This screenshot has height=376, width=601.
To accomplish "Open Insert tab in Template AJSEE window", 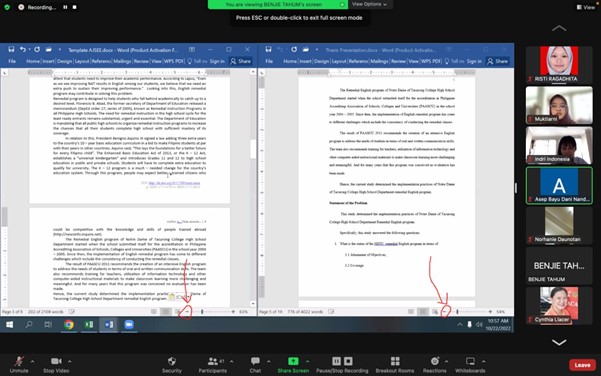I will pyautogui.click(x=48, y=61).
